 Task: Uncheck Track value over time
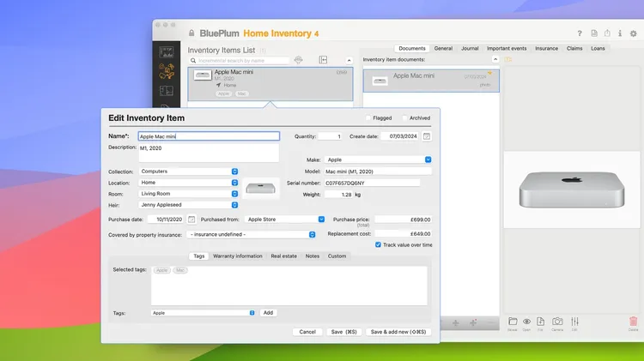click(378, 244)
